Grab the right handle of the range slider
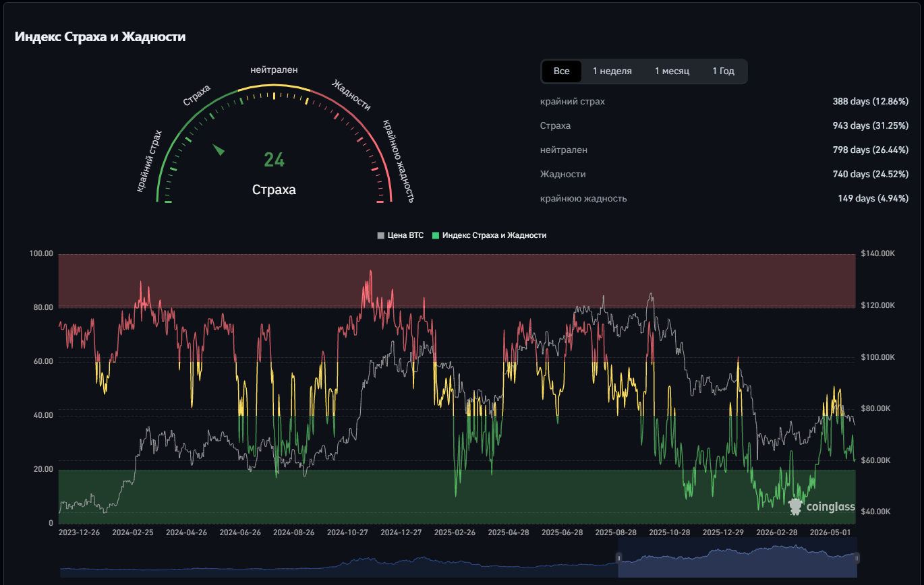This screenshot has height=585, width=924. coord(857,557)
